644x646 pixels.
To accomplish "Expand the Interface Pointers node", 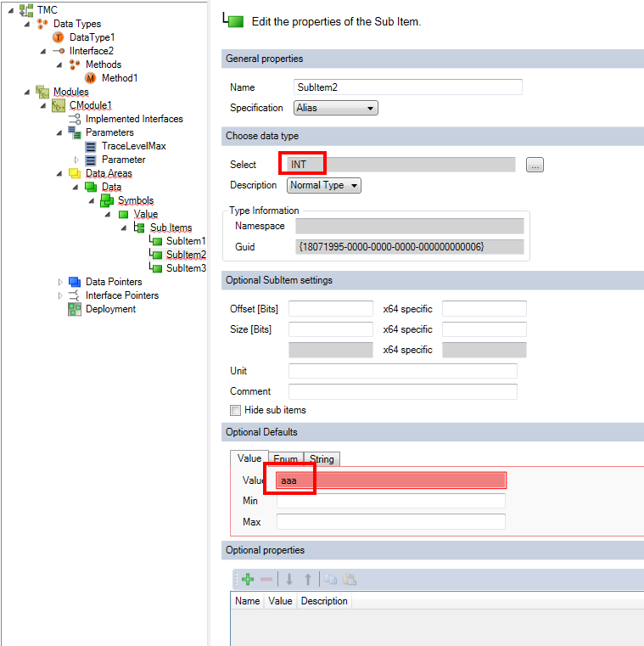I will click(x=60, y=295).
